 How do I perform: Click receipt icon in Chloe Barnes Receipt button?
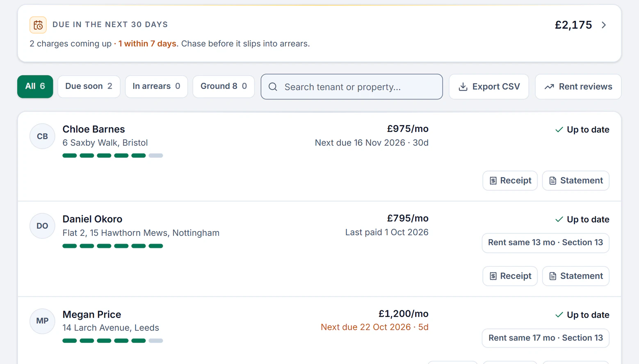coord(493,181)
